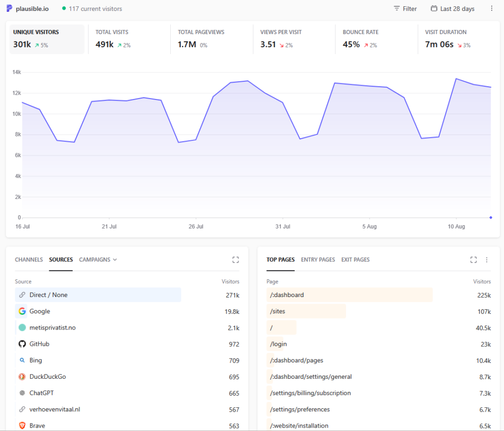Filter by Brave source

(x=37, y=426)
